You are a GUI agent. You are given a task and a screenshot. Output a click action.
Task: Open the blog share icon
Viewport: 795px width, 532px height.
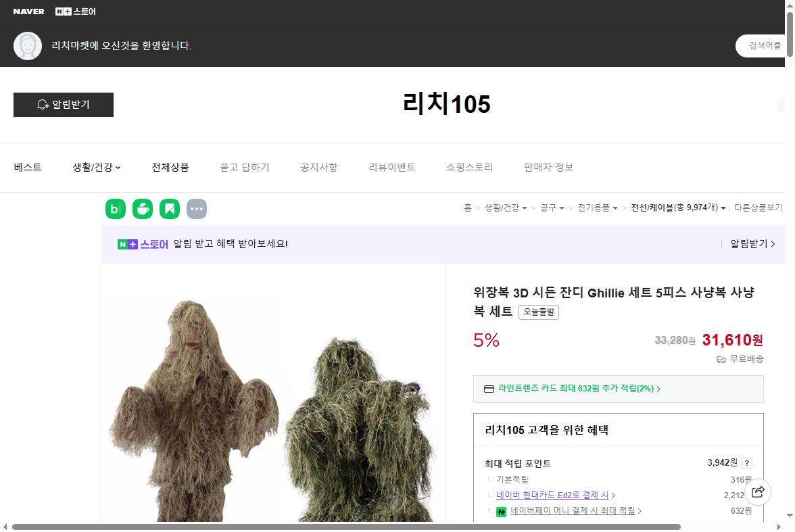(x=116, y=209)
